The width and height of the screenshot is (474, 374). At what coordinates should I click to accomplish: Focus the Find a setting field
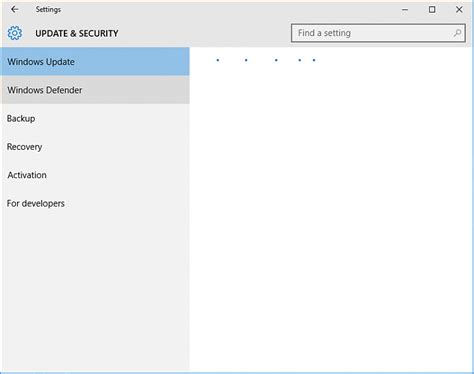point(378,33)
